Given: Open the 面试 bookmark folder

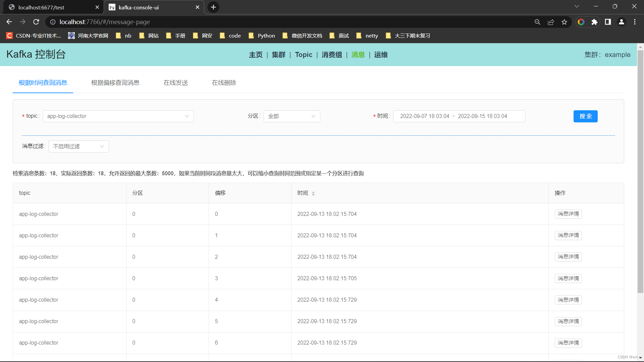Looking at the screenshot, I should tap(339, 36).
